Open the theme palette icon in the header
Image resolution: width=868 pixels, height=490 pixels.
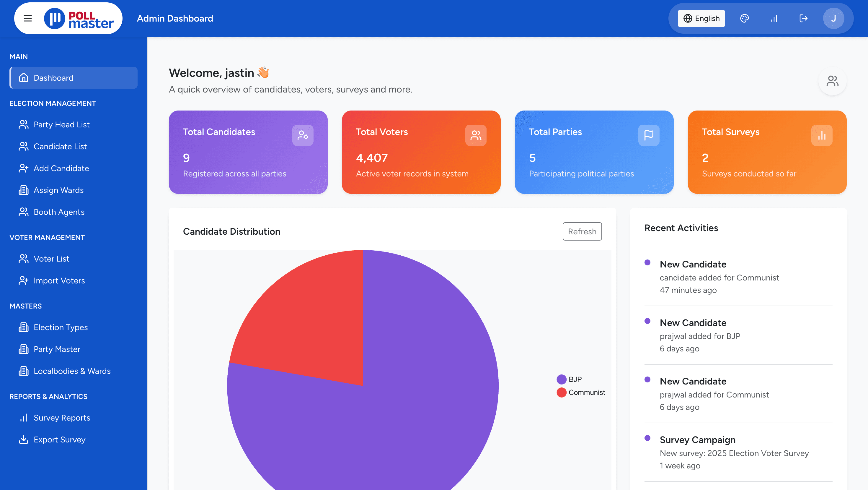[744, 18]
